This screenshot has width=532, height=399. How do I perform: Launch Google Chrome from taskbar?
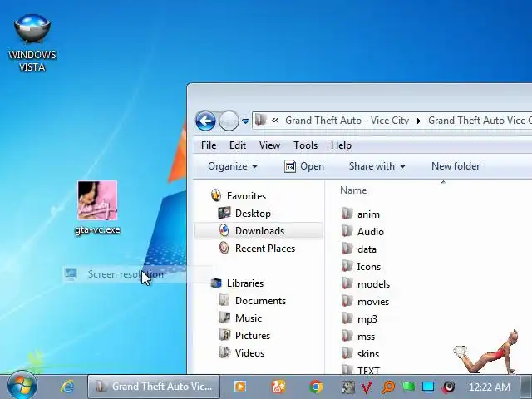316,387
